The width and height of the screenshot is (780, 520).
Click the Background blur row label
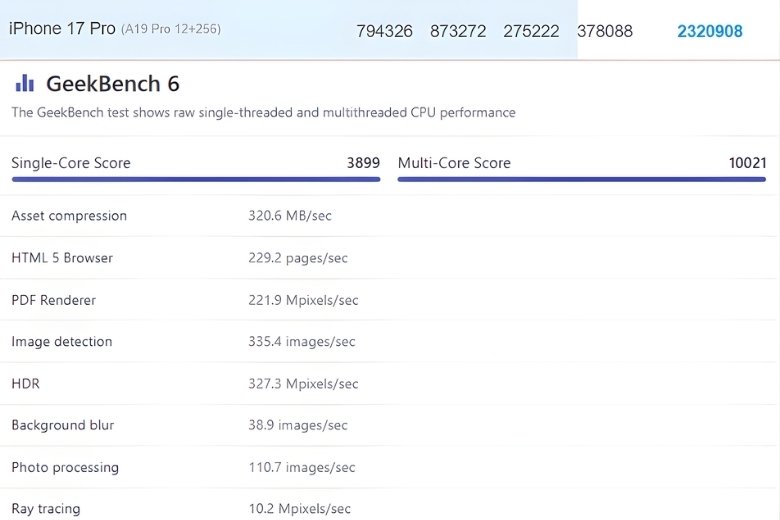63,425
